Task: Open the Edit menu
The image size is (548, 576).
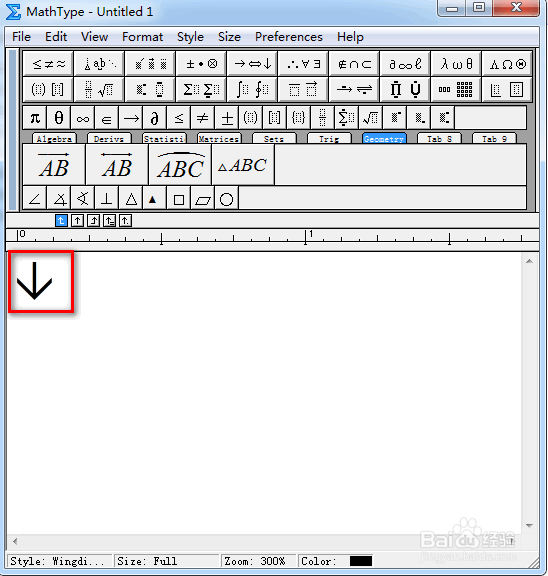Action: click(56, 37)
